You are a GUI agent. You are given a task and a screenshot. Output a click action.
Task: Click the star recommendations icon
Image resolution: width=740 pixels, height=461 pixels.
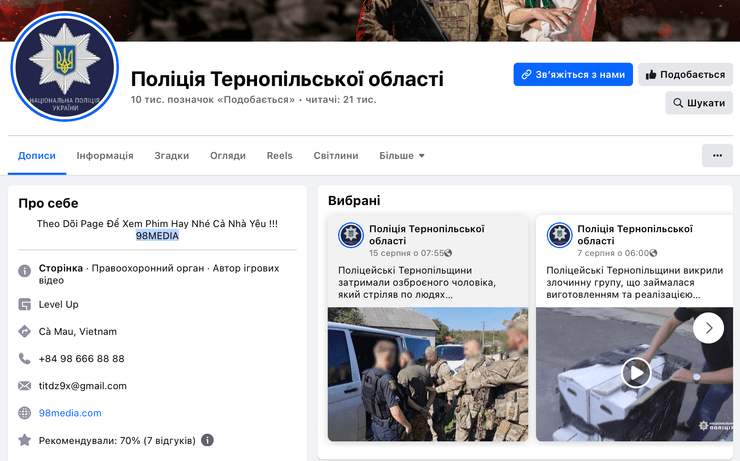click(x=25, y=440)
